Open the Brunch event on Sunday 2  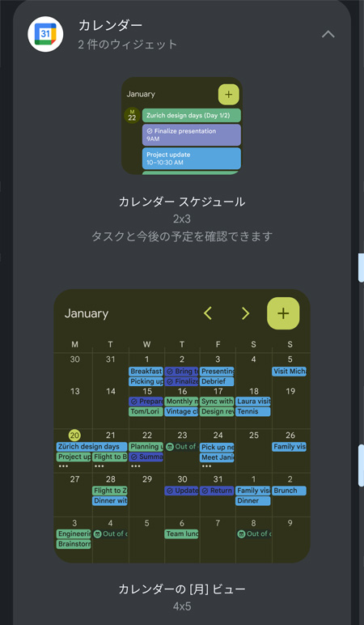[290, 491]
